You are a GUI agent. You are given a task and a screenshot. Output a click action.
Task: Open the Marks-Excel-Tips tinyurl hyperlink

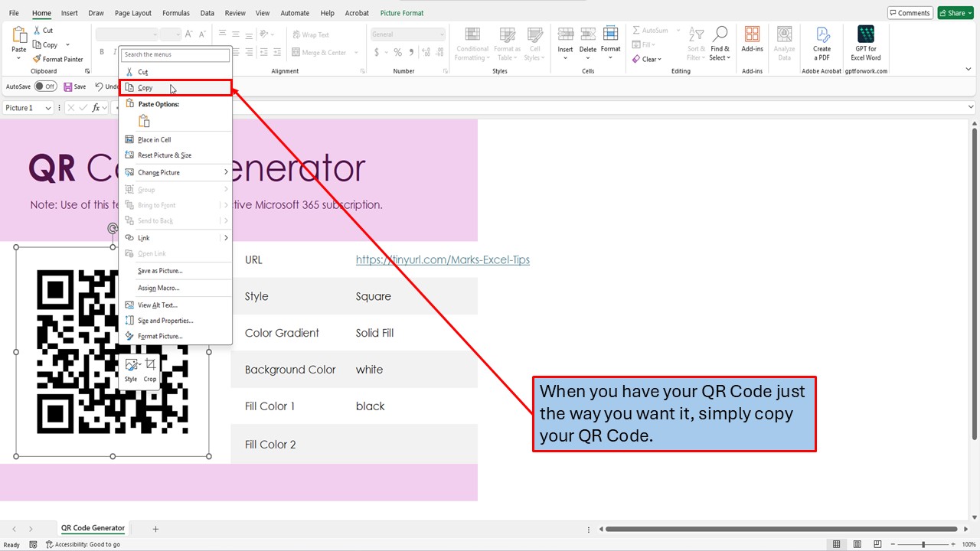point(443,259)
